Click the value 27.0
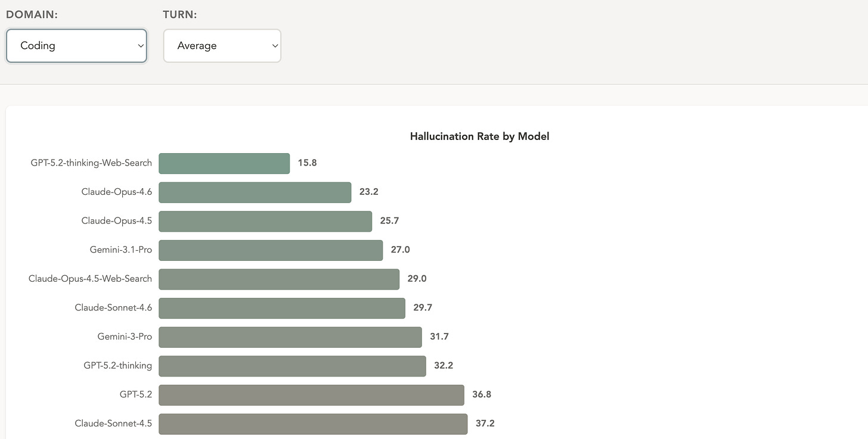 [x=401, y=250]
